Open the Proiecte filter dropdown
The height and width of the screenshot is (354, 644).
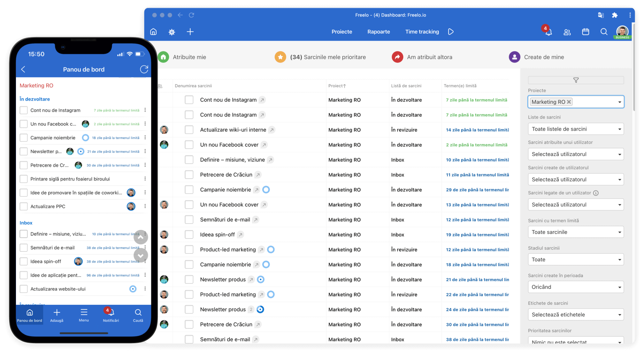pyautogui.click(x=576, y=102)
